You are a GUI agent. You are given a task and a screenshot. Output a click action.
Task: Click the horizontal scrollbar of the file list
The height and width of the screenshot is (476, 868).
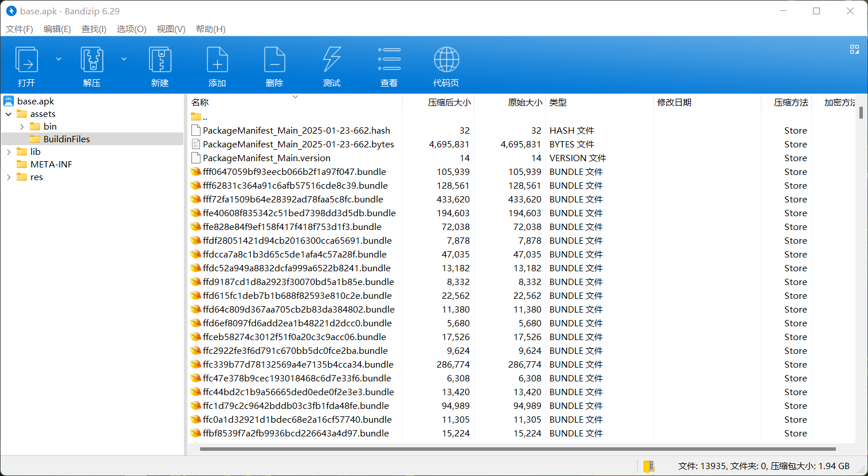(x=517, y=449)
